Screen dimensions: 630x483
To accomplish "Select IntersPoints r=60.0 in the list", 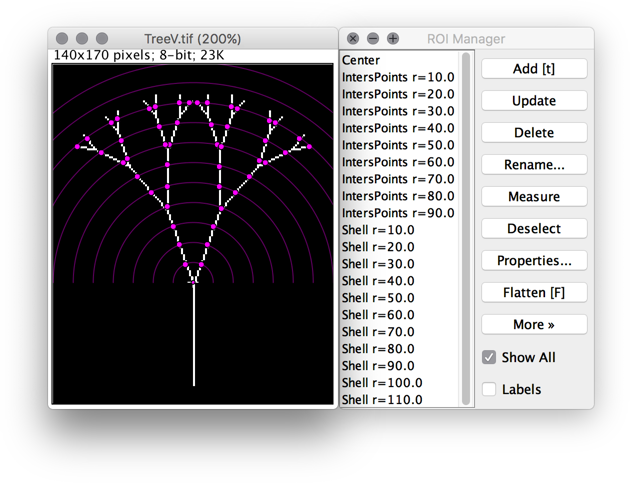I will 399,162.
